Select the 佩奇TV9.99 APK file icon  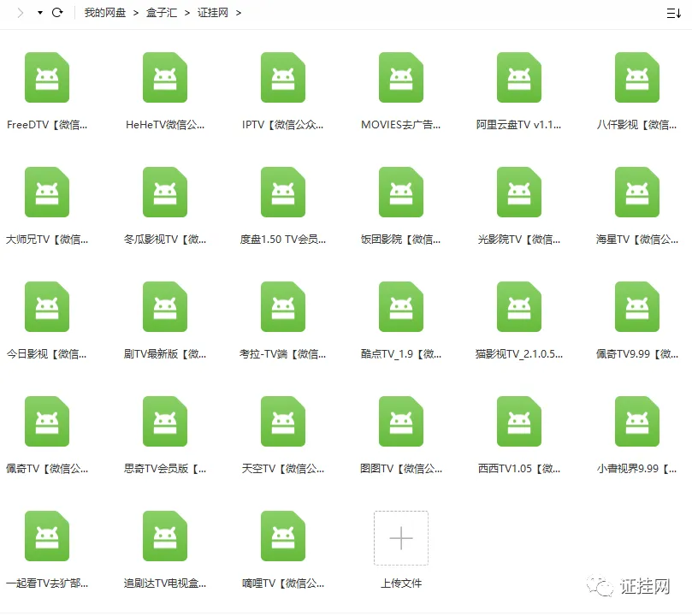(637, 306)
